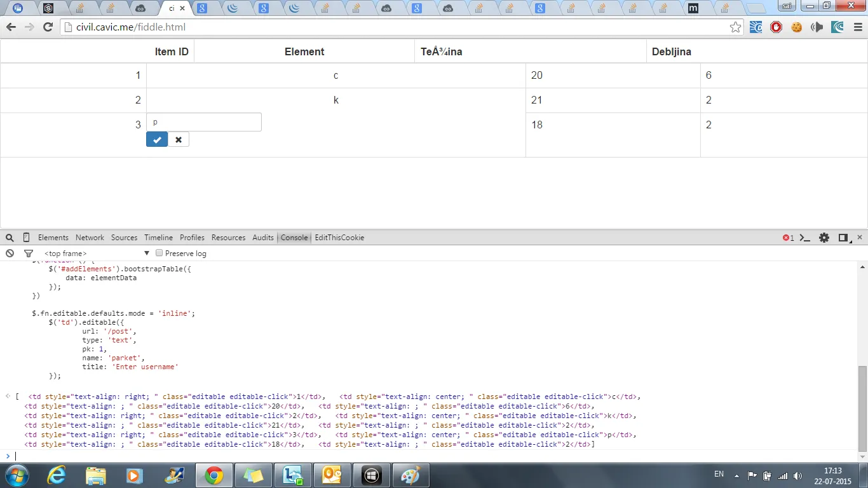Click the volume icon in the system tray
Screen dimensions: 868x488
[797, 475]
